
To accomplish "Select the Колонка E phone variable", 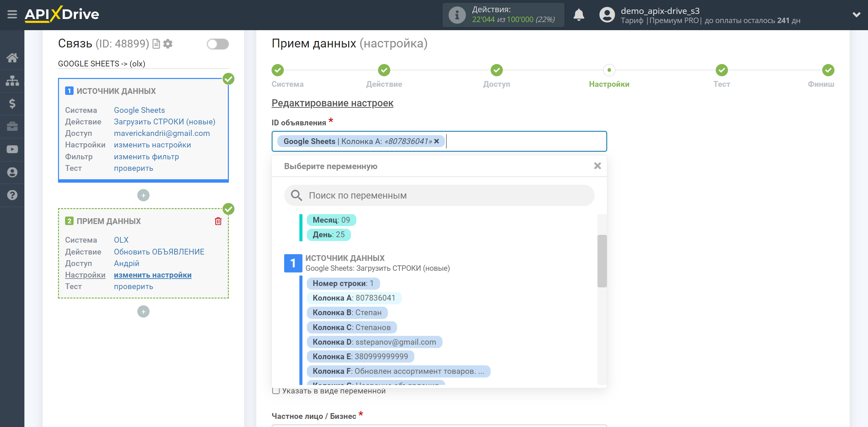I will pyautogui.click(x=360, y=357).
